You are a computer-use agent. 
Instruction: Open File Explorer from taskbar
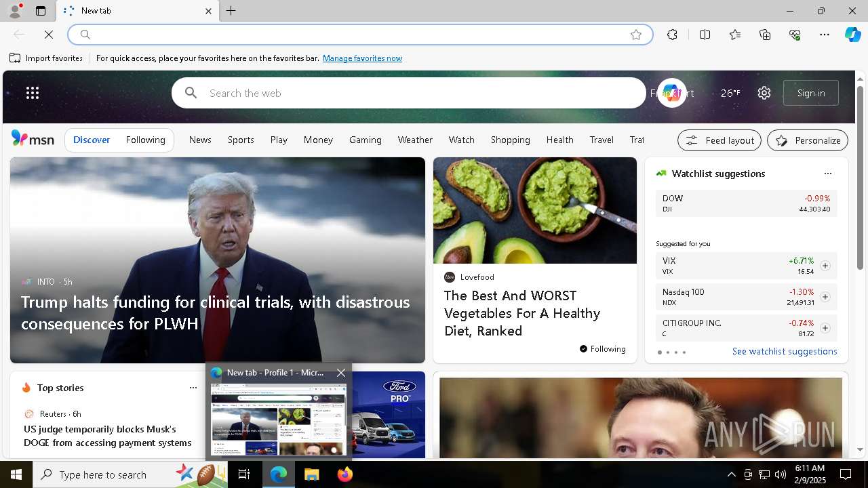tap(311, 474)
